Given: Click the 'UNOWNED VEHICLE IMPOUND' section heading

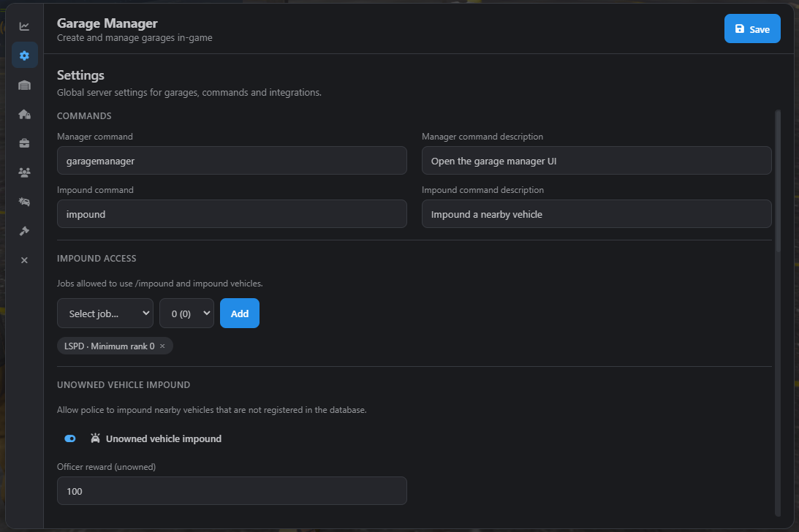Looking at the screenshot, I should [124, 384].
